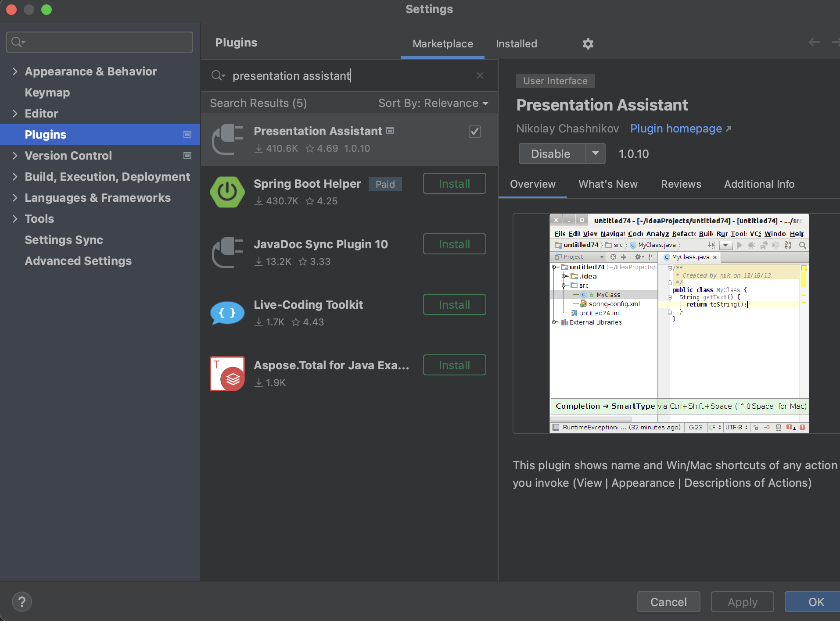Image resolution: width=840 pixels, height=621 pixels.
Task: Click Nikolay Chashnikov vendor name
Action: pyautogui.click(x=567, y=128)
